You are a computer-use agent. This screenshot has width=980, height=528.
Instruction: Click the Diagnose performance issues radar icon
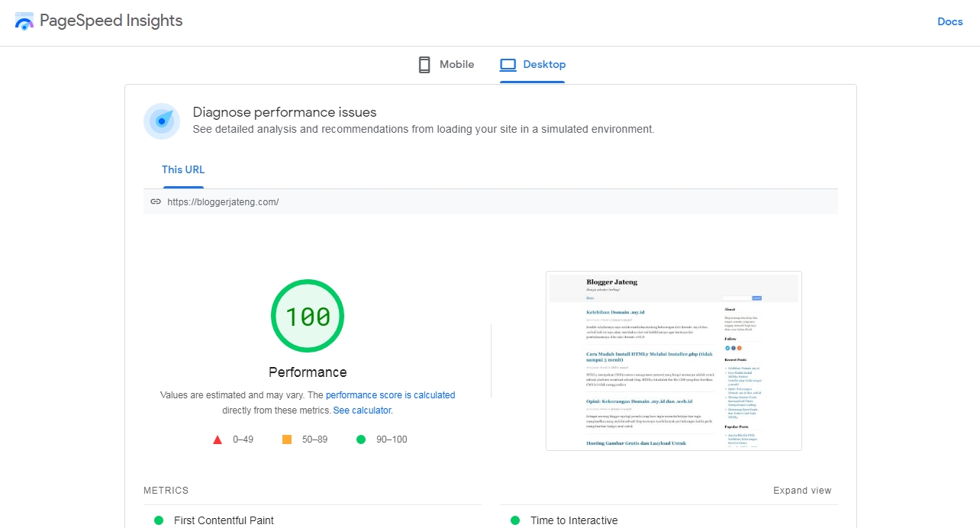click(162, 121)
